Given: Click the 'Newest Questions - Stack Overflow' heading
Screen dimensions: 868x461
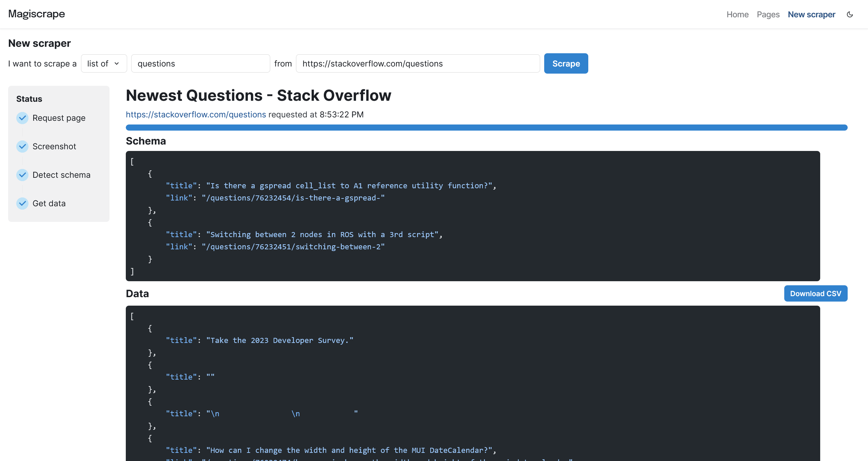Looking at the screenshot, I should click(x=258, y=95).
